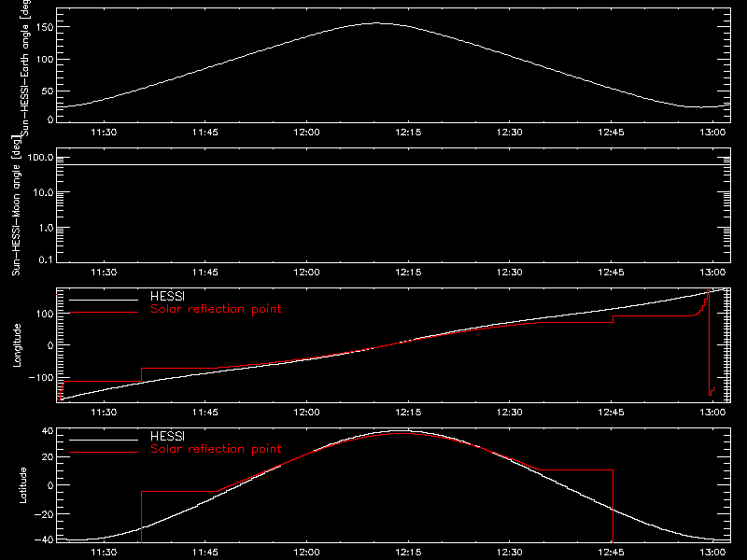Click 12:15 time label under Earth angle plot
Viewport: 747px width, 560px height.
[x=408, y=133]
